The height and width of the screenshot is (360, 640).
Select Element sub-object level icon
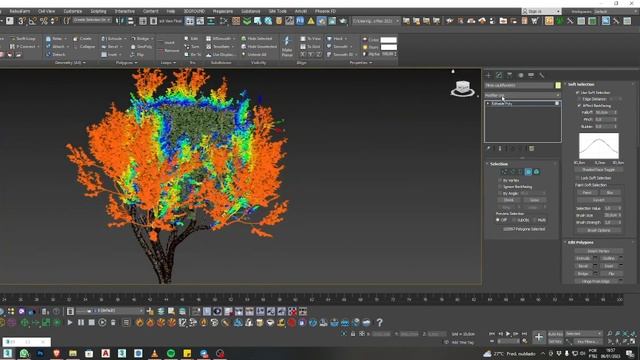click(536, 172)
